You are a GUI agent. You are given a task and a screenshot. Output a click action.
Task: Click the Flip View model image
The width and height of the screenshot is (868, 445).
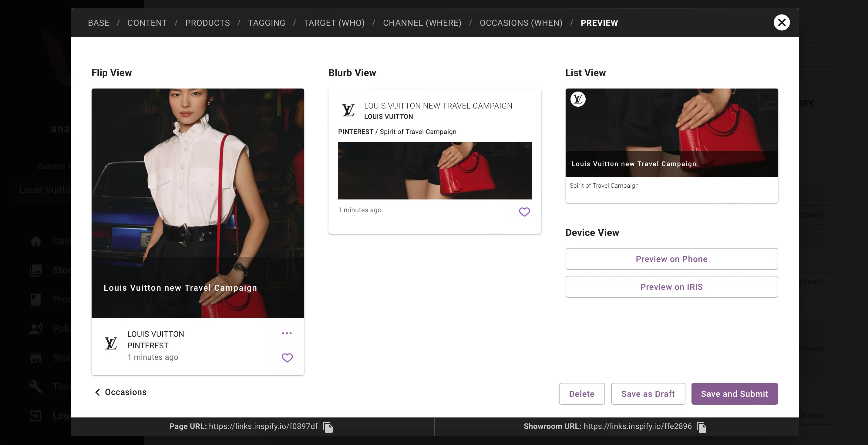point(198,203)
